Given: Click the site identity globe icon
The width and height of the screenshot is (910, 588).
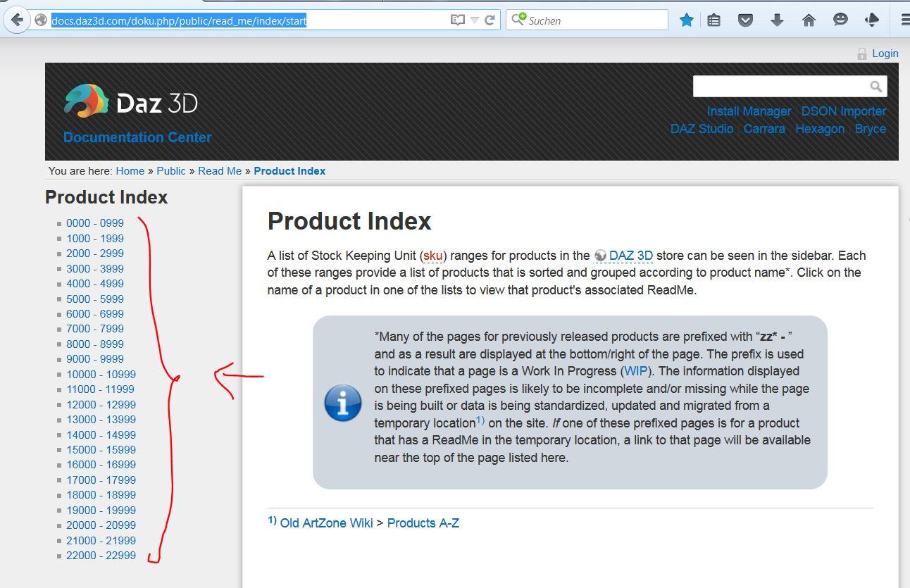Looking at the screenshot, I should 41,20.
